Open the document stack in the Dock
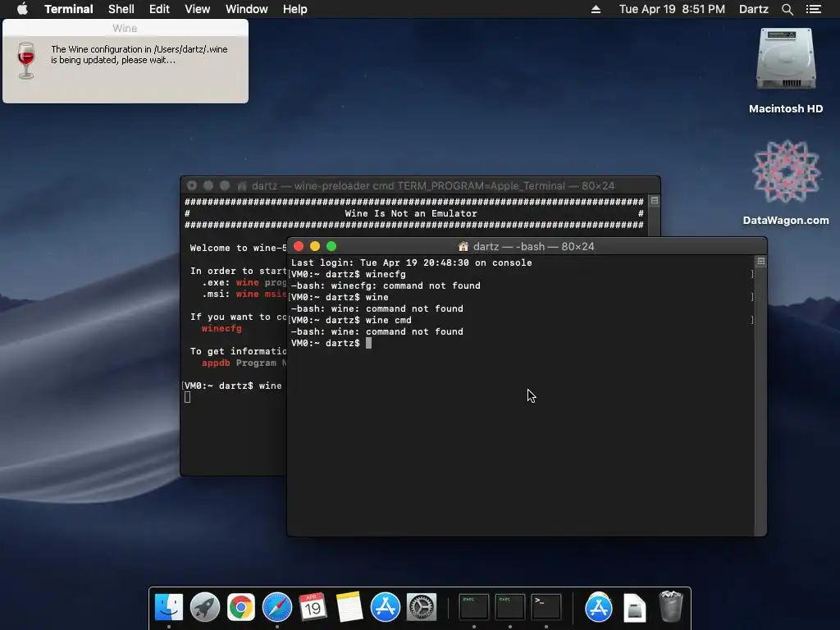Screen dimensions: 840x630 pyautogui.click(x=634, y=608)
